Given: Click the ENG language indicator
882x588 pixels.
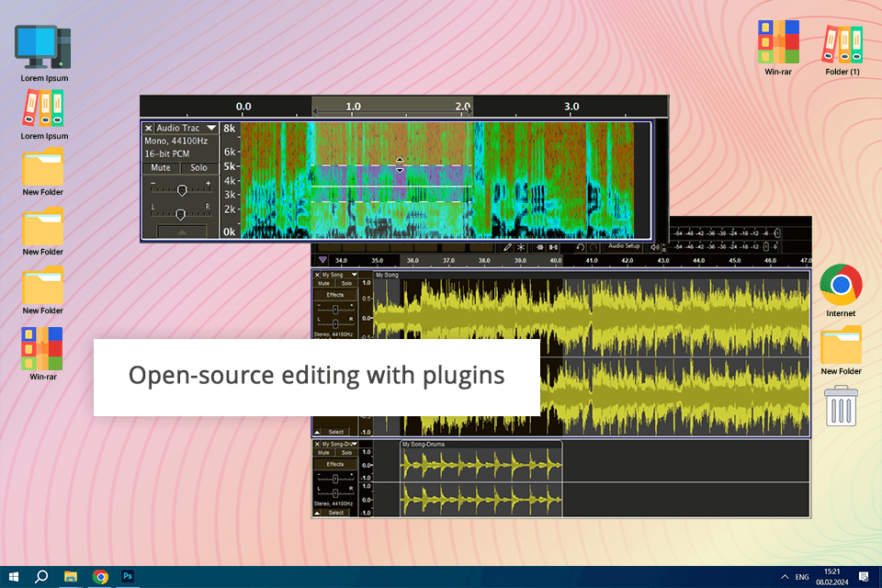Looking at the screenshot, I should pos(802,577).
